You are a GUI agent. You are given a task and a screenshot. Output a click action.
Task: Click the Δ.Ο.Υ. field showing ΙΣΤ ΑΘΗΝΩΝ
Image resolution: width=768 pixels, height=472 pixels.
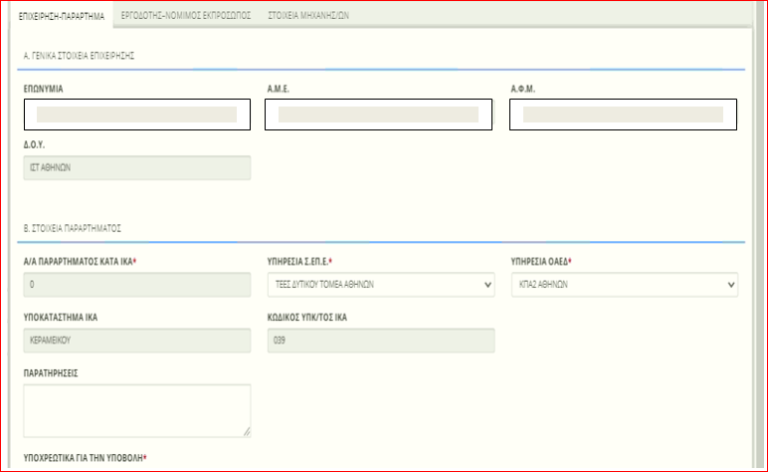click(x=137, y=169)
